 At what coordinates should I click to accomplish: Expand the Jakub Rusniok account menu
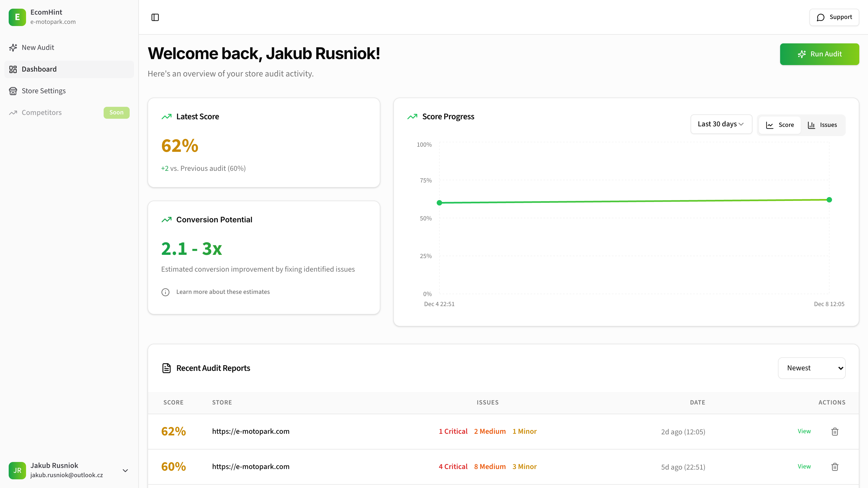(125, 470)
